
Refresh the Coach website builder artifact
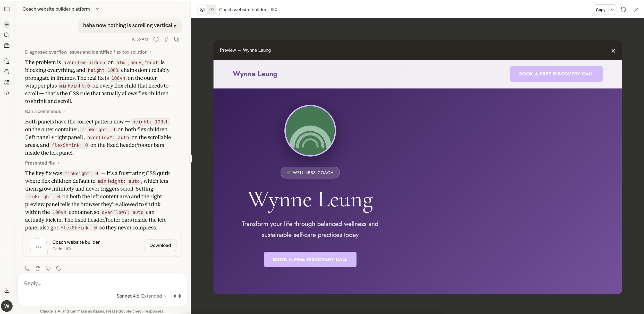tap(623, 10)
